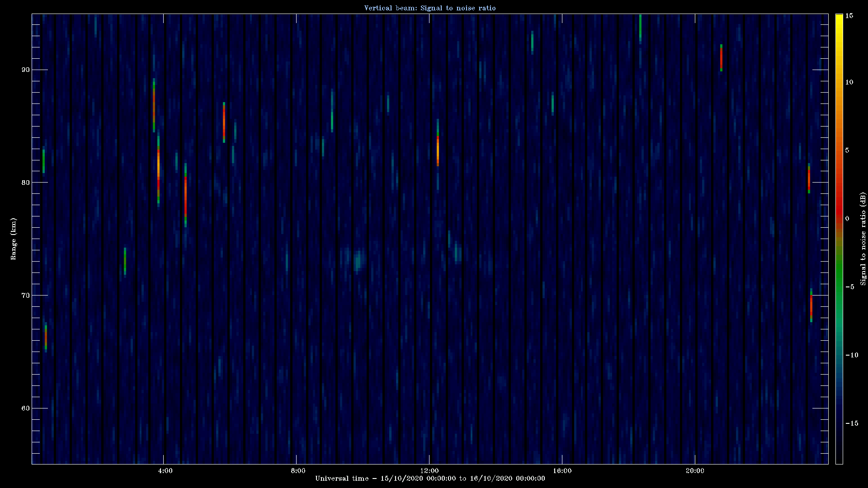Click the 'Range (km)' axis label
The image size is (868, 488).
13,239
